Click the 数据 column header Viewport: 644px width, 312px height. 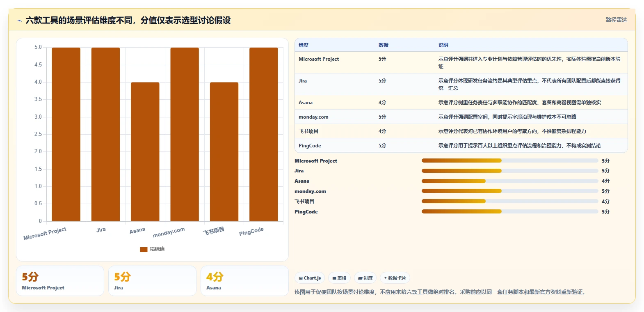point(384,45)
